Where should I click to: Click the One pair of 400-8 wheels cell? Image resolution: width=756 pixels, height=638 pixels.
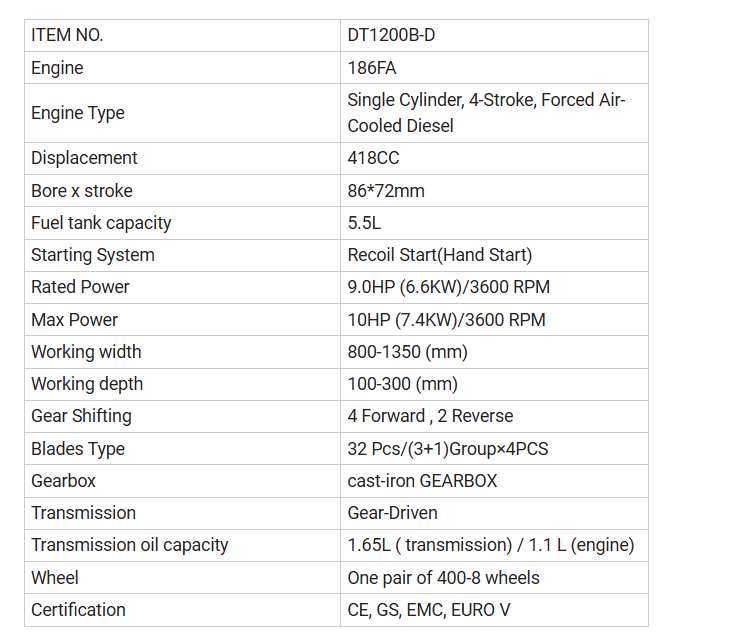(443, 577)
